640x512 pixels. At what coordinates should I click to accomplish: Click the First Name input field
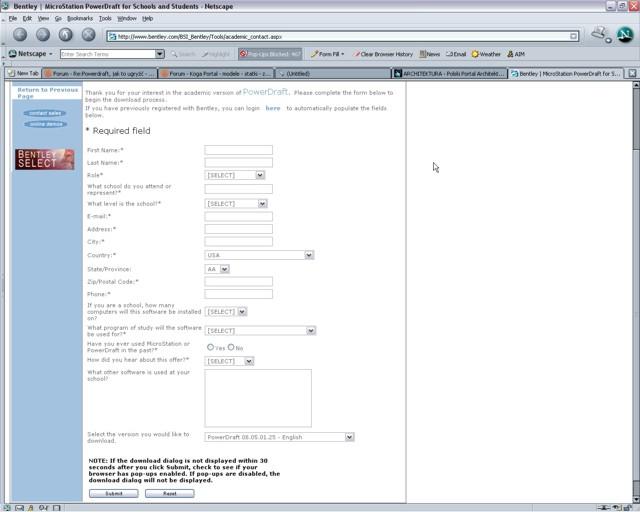click(x=238, y=150)
